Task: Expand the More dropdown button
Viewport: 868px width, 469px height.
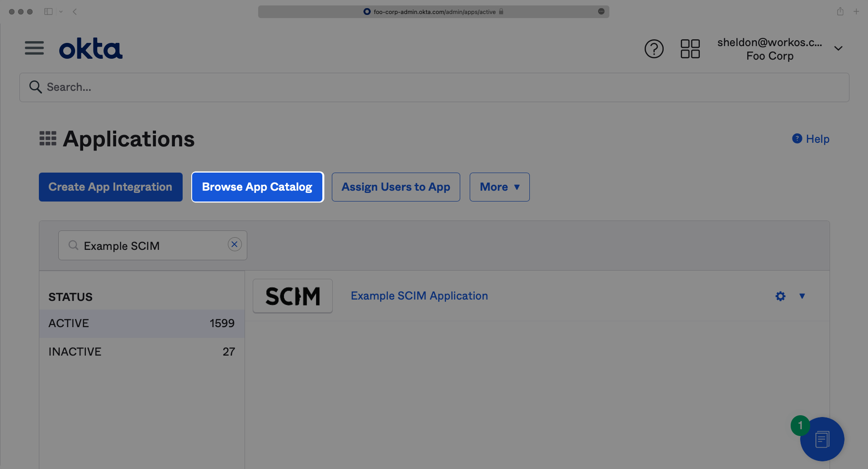Action: [x=499, y=187]
